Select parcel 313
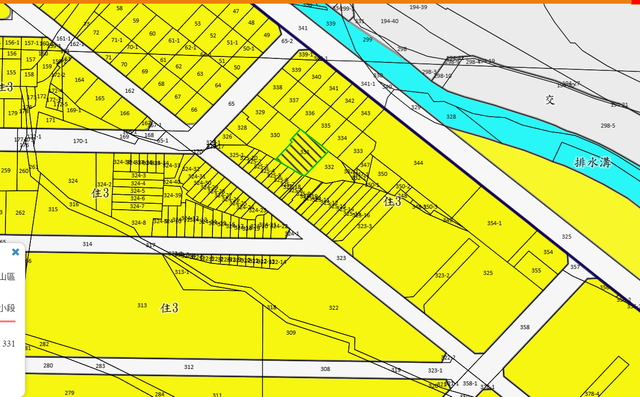 click(142, 305)
